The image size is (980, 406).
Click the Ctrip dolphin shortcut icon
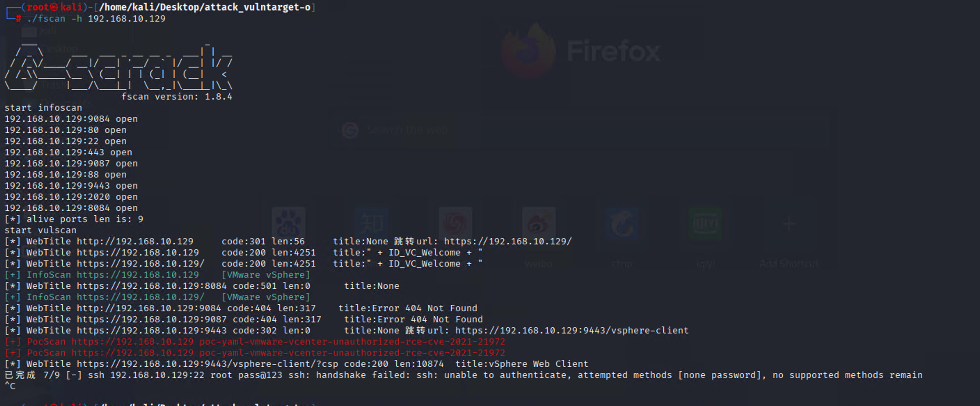pos(622,224)
